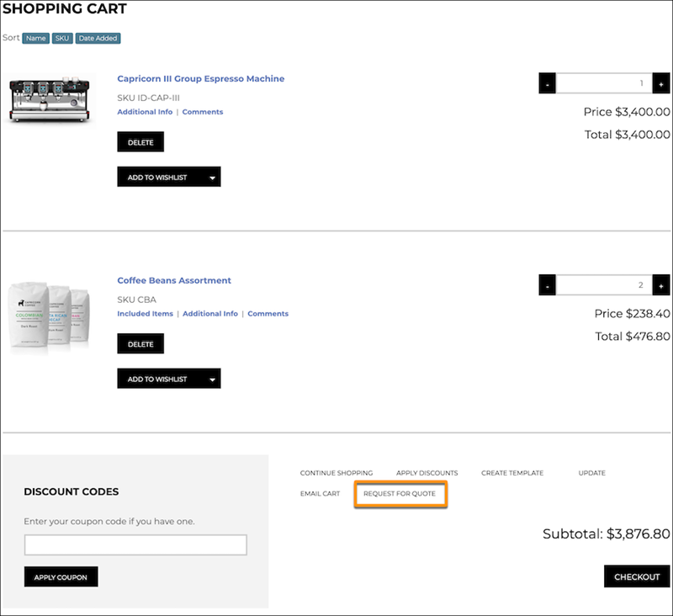Open the Email Cart option

(320, 494)
